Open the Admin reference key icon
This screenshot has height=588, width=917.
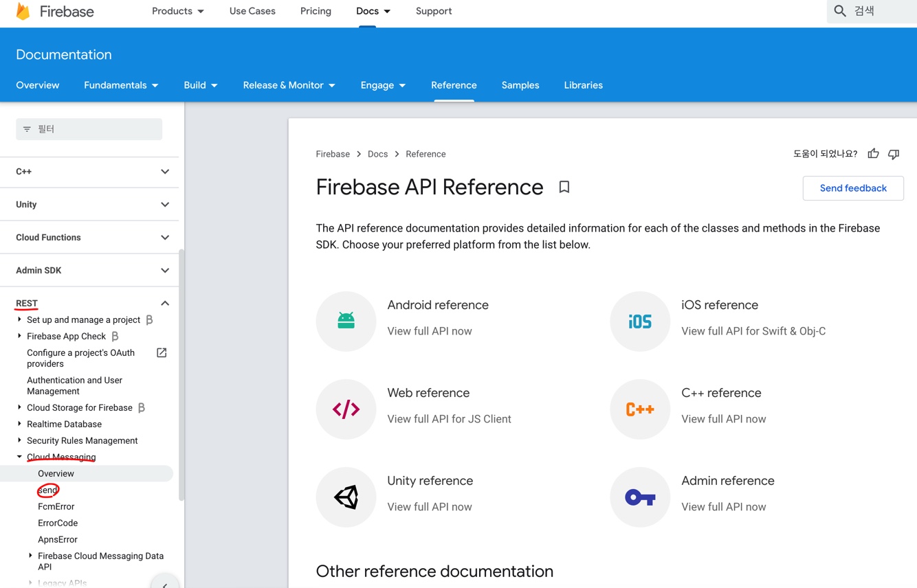click(640, 497)
